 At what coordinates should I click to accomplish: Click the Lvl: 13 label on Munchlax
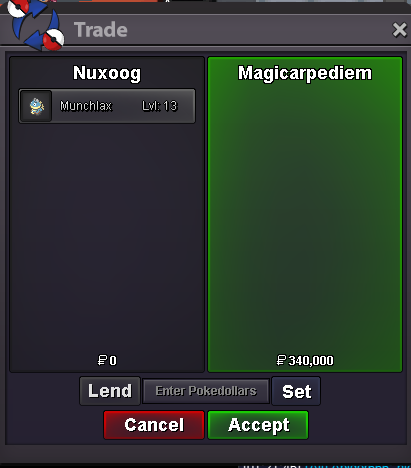[x=159, y=106]
